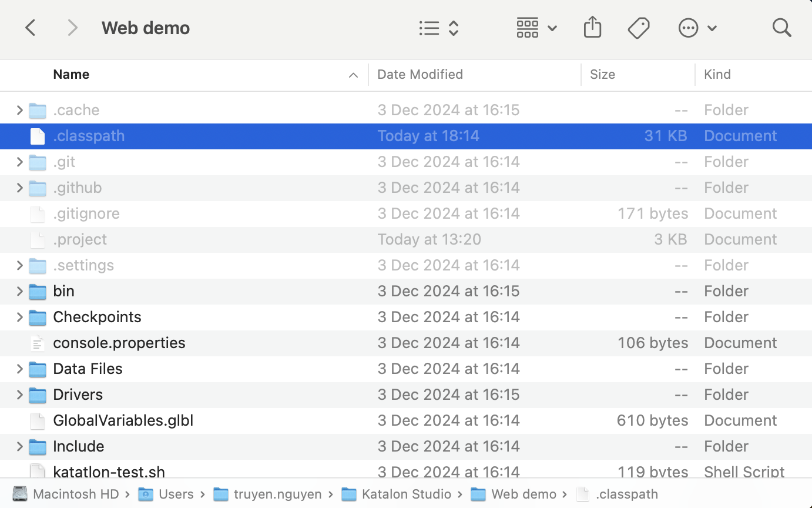The width and height of the screenshot is (812, 508).
Task: Click the Forward navigation arrow
Action: coord(72,28)
